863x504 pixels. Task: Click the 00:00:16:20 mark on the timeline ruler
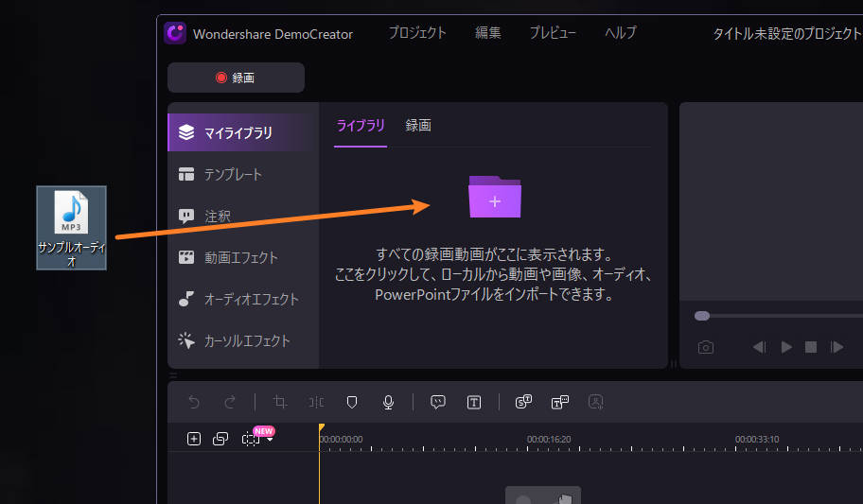click(x=549, y=439)
